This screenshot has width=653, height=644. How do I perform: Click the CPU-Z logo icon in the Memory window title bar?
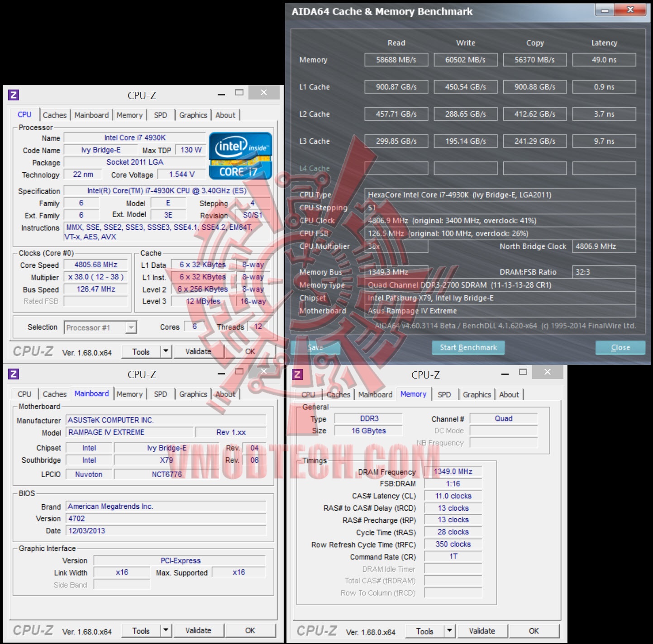point(297,374)
